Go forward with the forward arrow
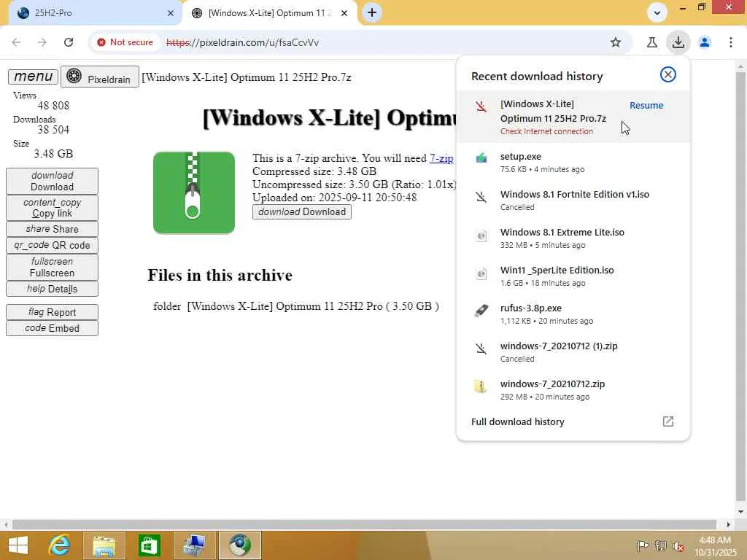747x560 pixels. pos(42,42)
